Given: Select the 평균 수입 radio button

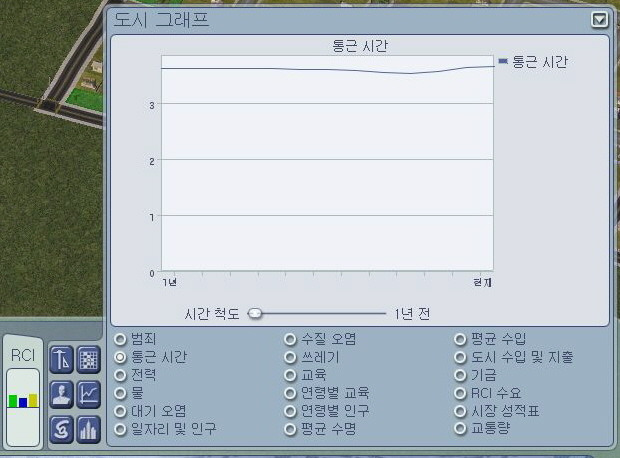Looking at the screenshot, I should 460,339.
